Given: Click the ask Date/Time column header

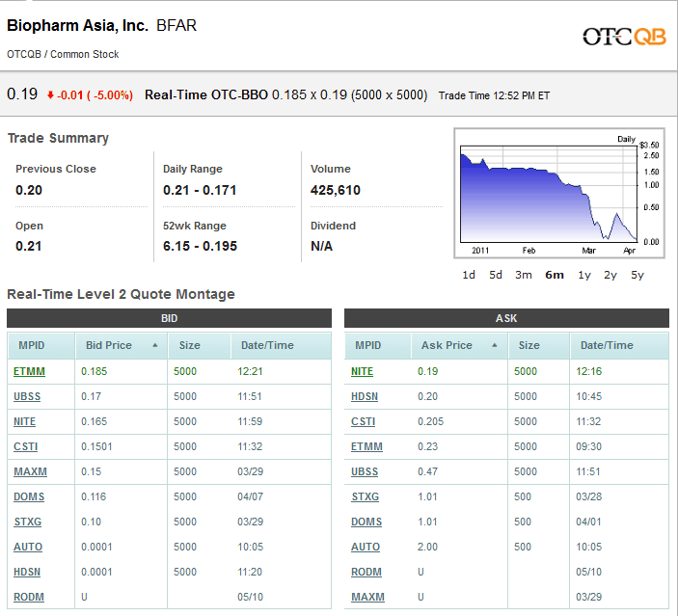Looking at the screenshot, I should pyautogui.click(x=607, y=345).
